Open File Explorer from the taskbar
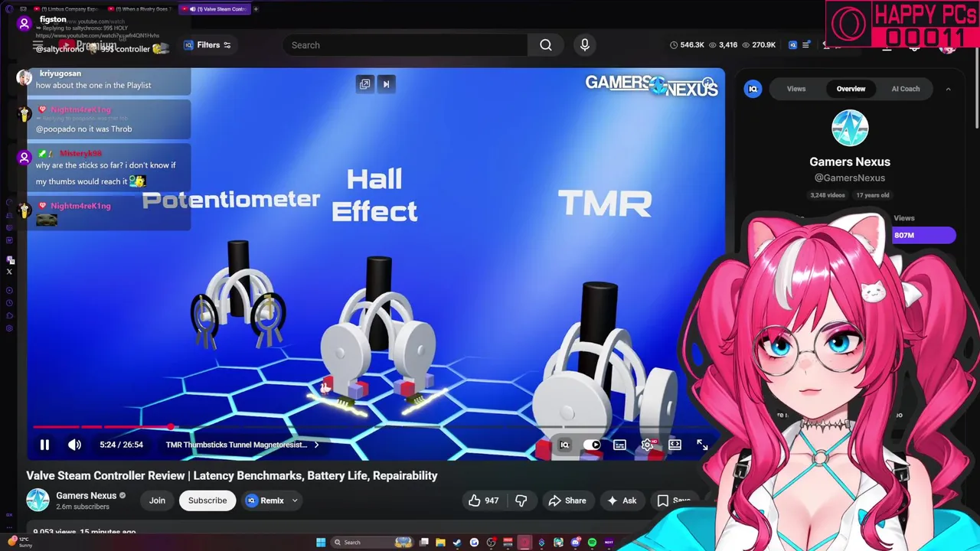This screenshot has width=980, height=551. (440, 543)
